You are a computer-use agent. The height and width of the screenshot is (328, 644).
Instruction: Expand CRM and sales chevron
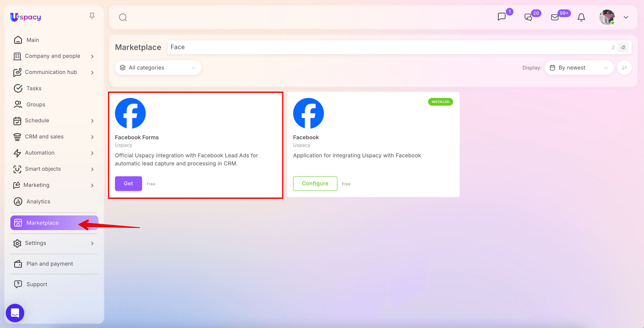[92, 137]
